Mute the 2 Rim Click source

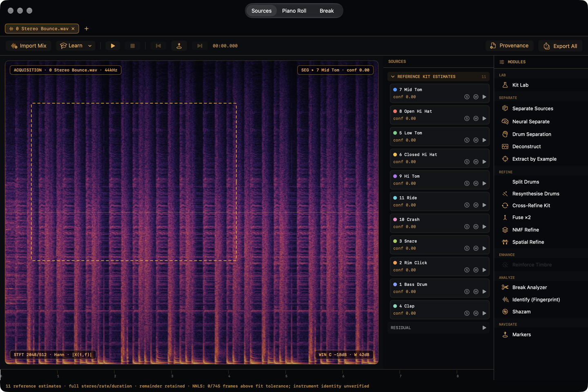(476, 270)
